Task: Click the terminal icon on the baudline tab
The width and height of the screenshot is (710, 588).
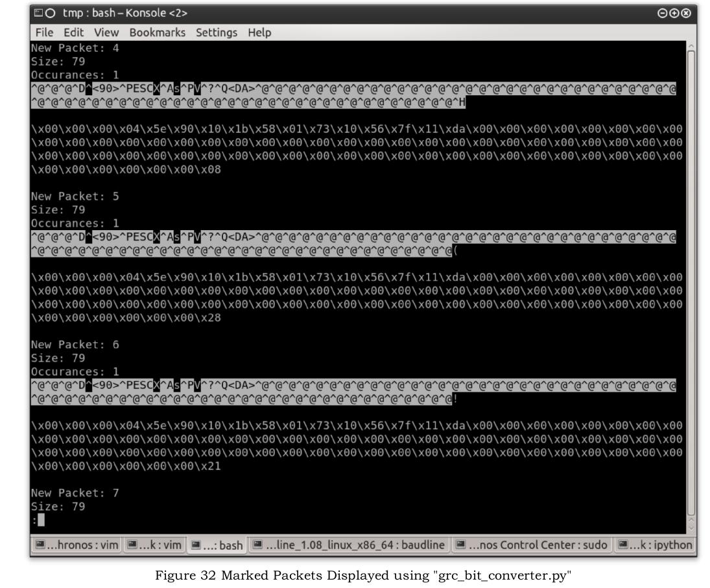Action: [257, 544]
